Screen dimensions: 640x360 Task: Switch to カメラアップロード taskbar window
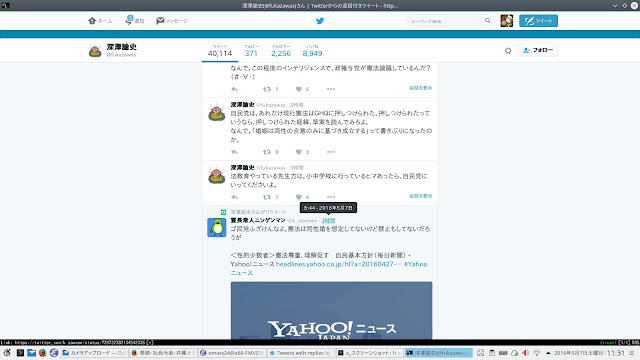[94, 353]
